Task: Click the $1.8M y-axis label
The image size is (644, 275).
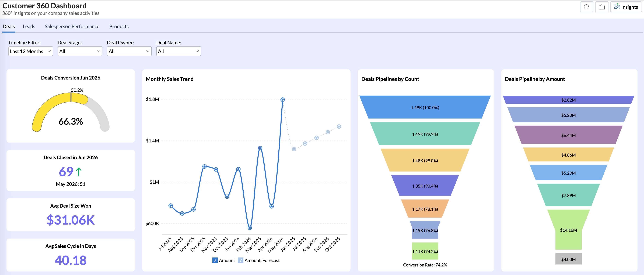Action: [x=152, y=99]
